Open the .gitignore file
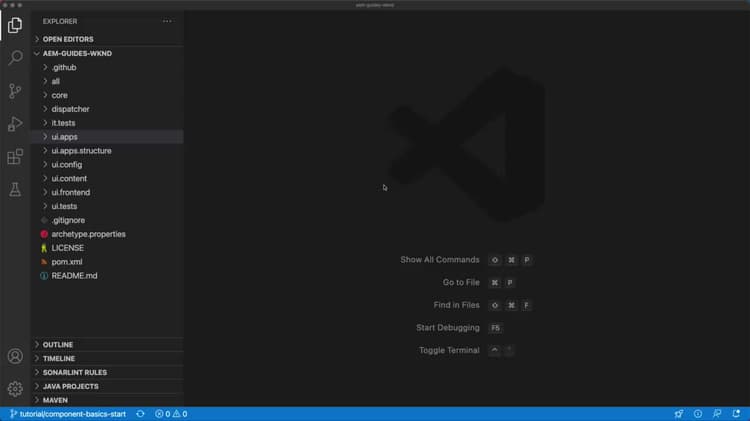This screenshot has height=421, width=750. (107, 220)
